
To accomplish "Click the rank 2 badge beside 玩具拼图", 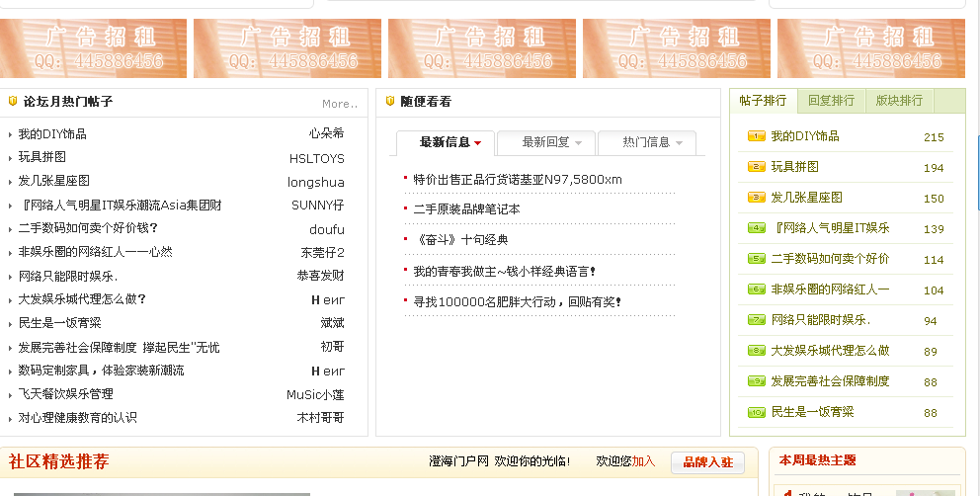I will click(x=757, y=166).
